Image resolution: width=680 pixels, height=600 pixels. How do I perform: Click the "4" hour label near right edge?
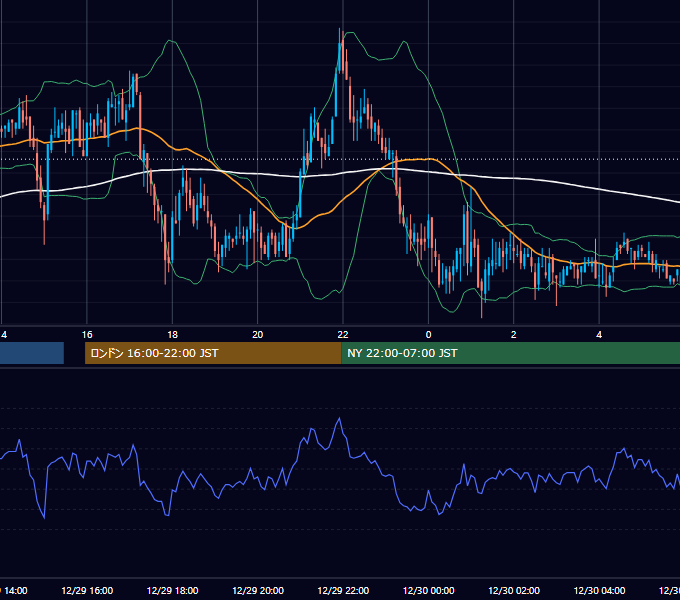tap(599, 335)
